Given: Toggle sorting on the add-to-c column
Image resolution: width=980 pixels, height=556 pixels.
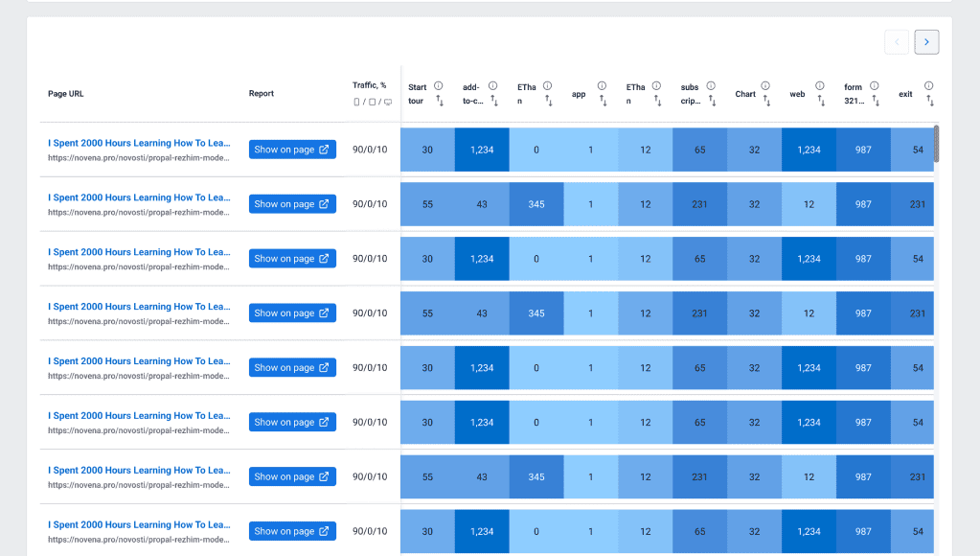Looking at the screenshot, I should click(x=494, y=101).
